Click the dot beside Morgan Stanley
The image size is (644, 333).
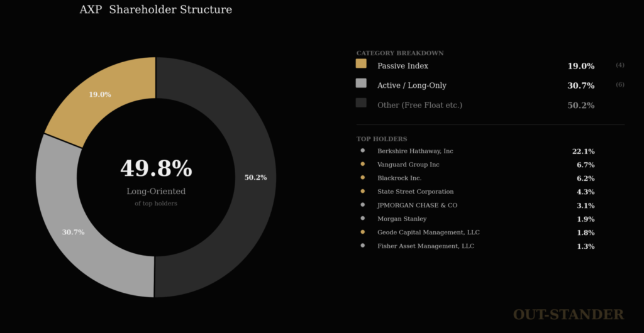(362, 219)
